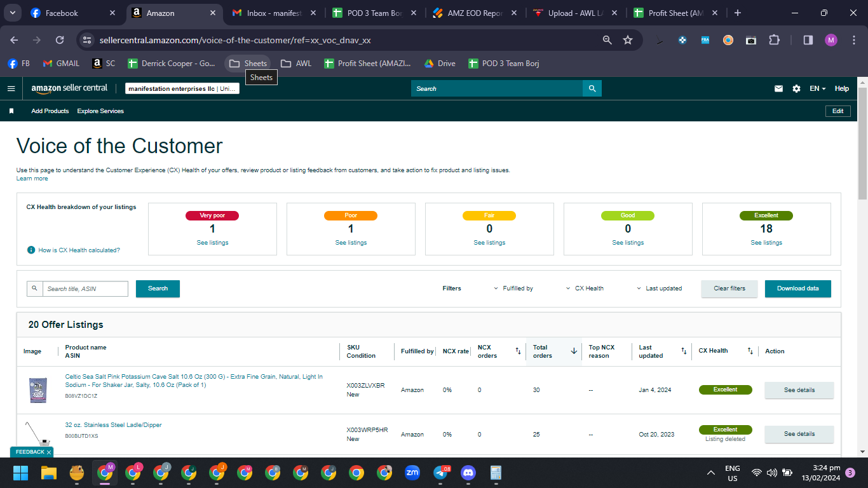Open the Add Products menu item
Image resolution: width=868 pixels, height=488 pixels.
tap(50, 111)
